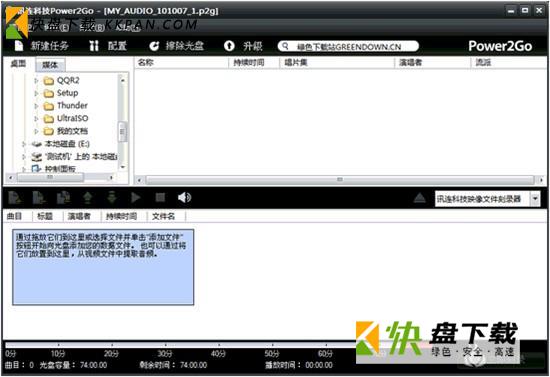Image resolution: width=550 pixels, height=377 pixels.
Task: Expand the 本地磁盘 (E:) drive node
Action: [24, 144]
